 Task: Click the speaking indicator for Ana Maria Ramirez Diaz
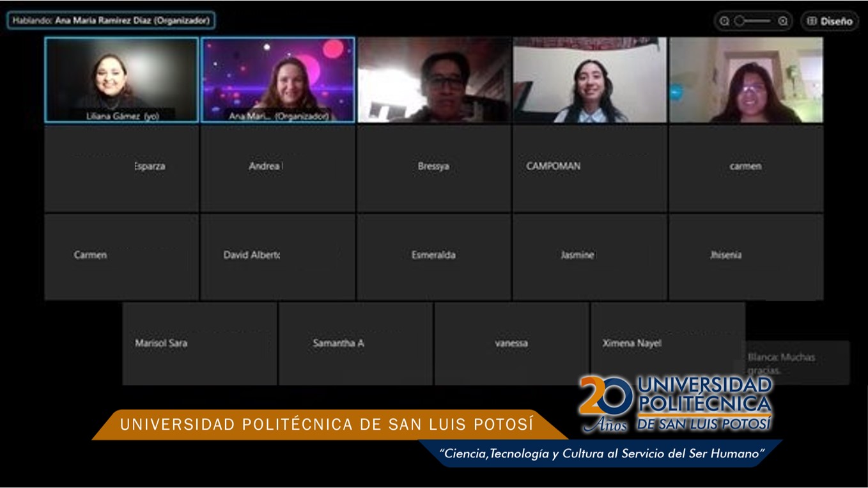pyautogui.click(x=111, y=20)
